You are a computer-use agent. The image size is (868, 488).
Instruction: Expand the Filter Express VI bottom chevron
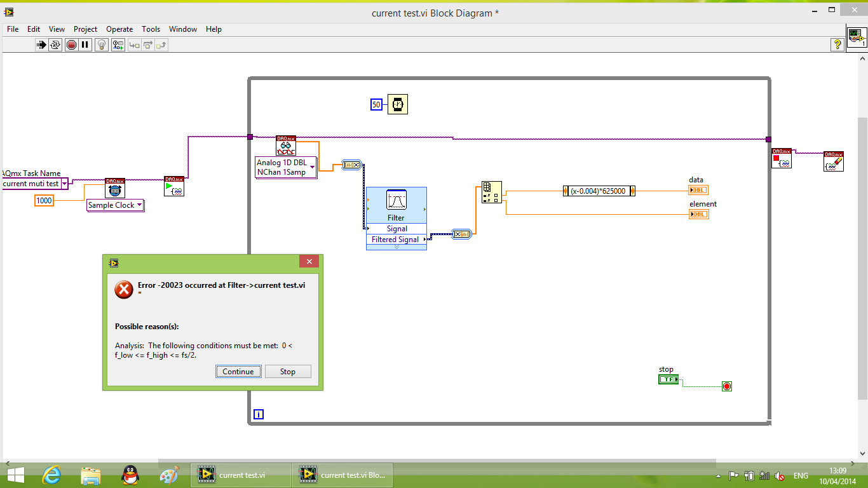(397, 247)
